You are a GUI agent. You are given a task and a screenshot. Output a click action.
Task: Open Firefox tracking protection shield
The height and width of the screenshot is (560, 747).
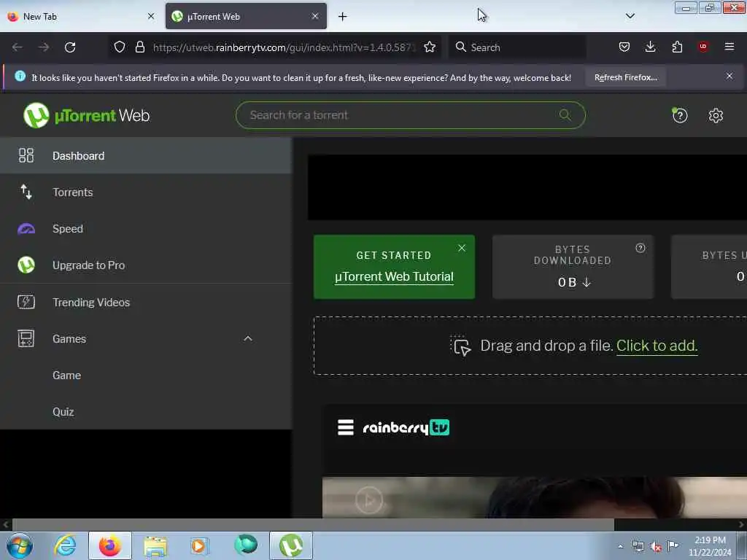(x=120, y=47)
